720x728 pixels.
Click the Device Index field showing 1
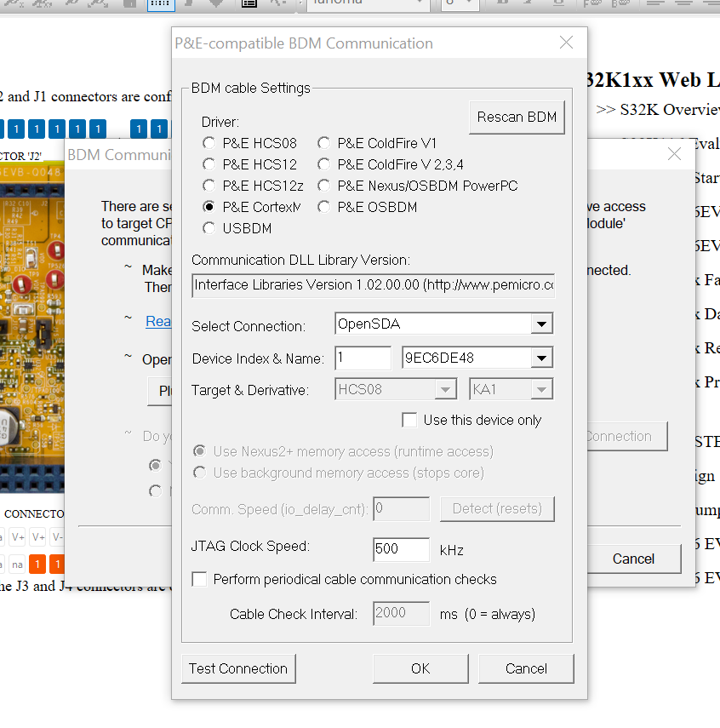click(363, 358)
